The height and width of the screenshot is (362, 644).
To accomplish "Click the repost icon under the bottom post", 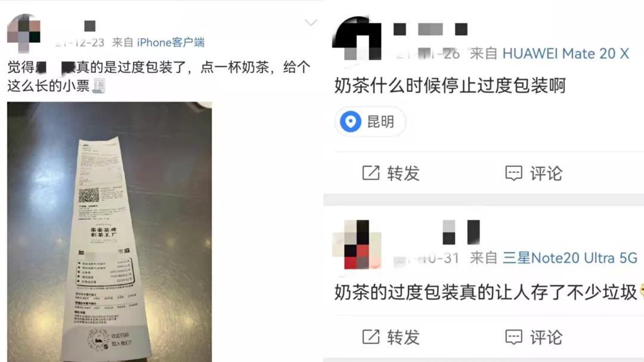I will pos(371,337).
